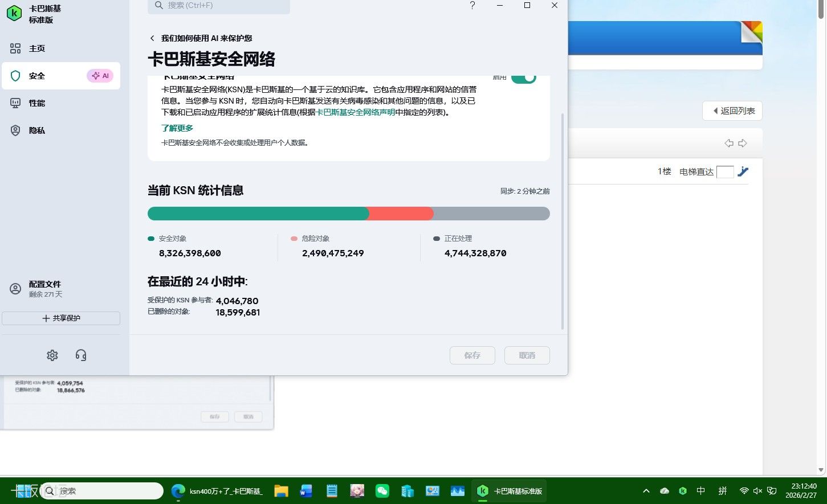The height and width of the screenshot is (504, 827).
Task: Go to previous thread with the left arrow icon
Action: pyautogui.click(x=729, y=144)
